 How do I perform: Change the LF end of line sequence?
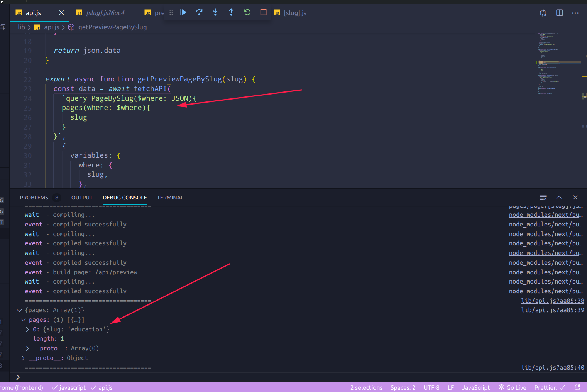click(451, 387)
